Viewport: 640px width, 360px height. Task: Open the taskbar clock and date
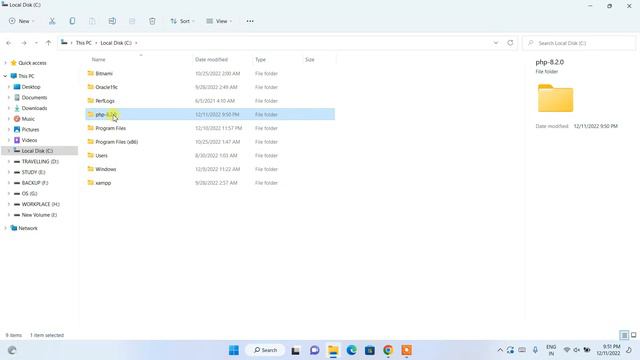pos(608,350)
